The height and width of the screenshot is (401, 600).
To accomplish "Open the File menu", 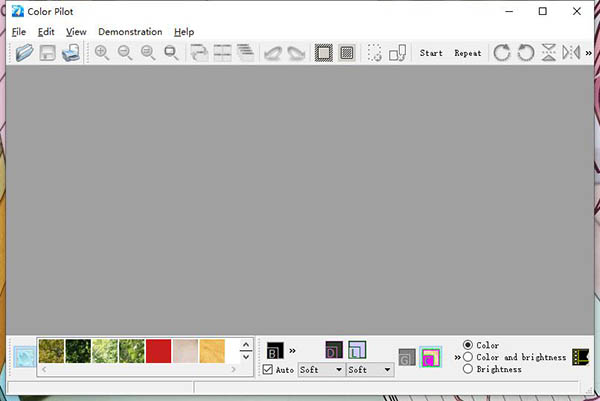I will pyautogui.click(x=19, y=32).
